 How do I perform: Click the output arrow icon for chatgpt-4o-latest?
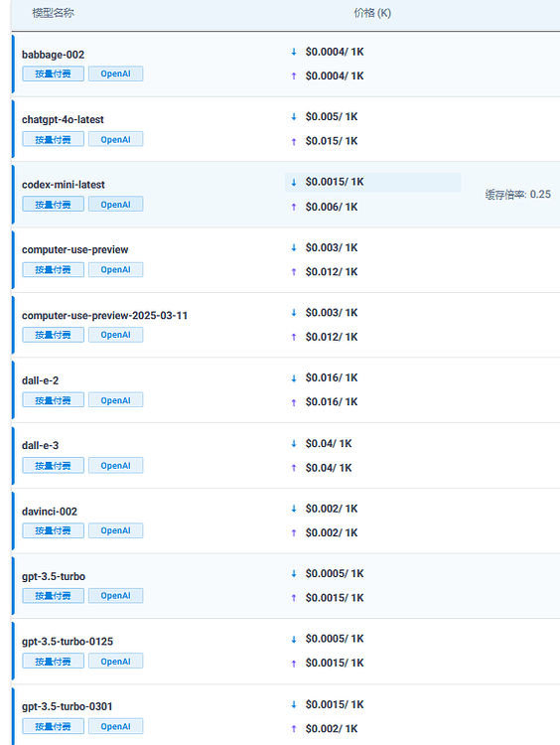point(294,141)
